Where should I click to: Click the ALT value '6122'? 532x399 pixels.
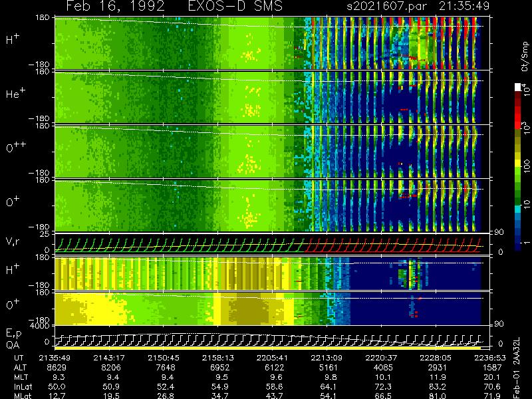click(x=274, y=368)
